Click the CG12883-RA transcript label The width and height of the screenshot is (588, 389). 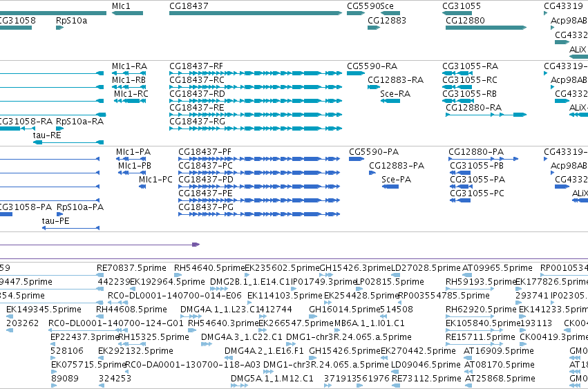pos(395,80)
